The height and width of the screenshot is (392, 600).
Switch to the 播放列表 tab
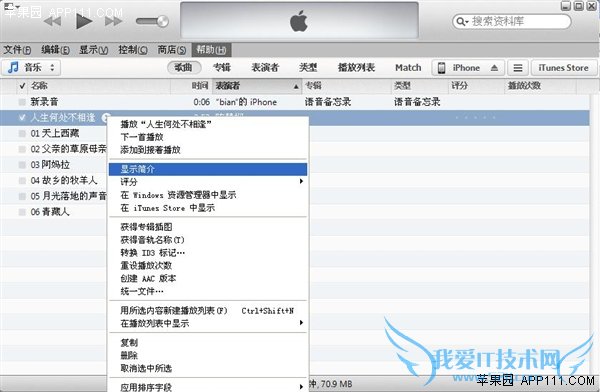[356, 67]
